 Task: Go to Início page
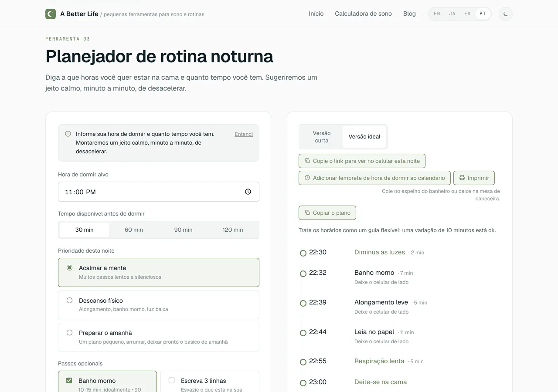click(316, 14)
